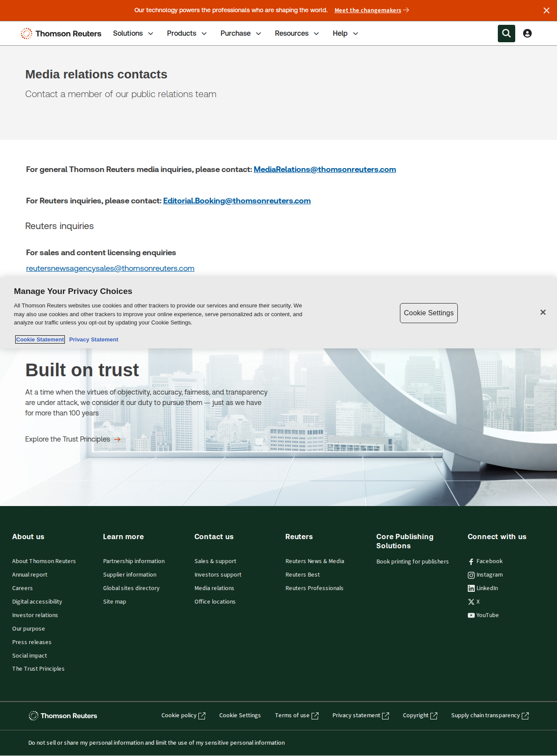
Task: Close the orange announcement banner
Action: (x=547, y=10)
